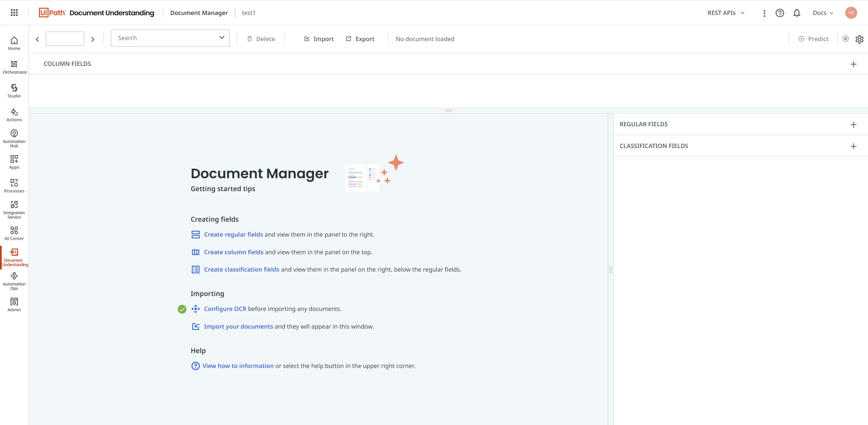Open the Docs dropdown
Viewport: 868px width, 425px height.
coord(823,13)
